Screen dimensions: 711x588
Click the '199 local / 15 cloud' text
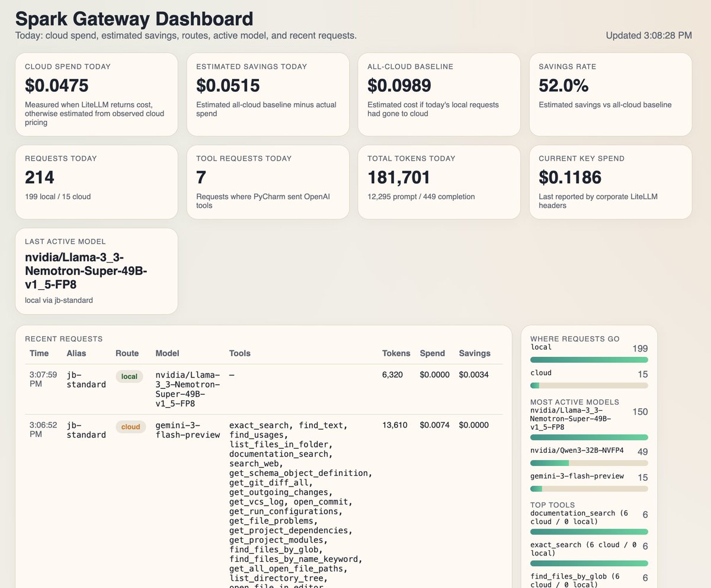tap(57, 196)
